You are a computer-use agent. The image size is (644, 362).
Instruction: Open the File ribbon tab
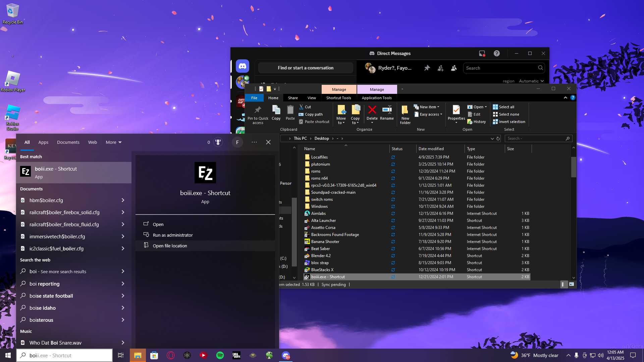click(x=254, y=98)
